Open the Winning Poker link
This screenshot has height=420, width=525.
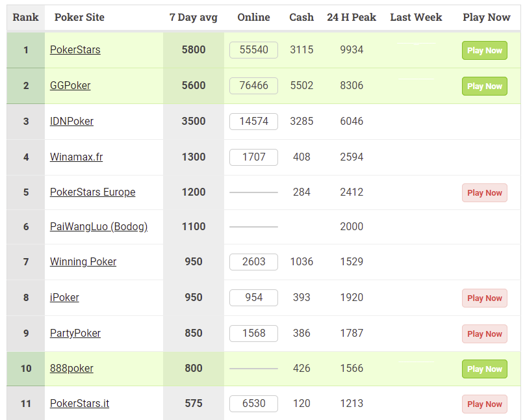[83, 262]
